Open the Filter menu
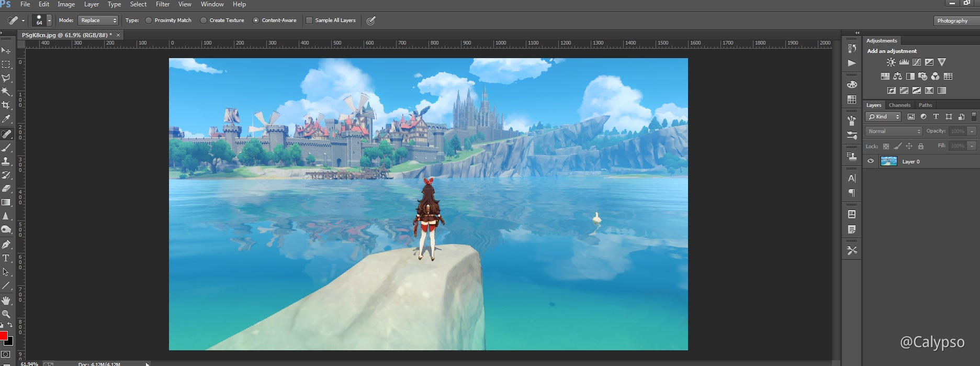Viewport: 980px width, 366px height. [x=163, y=4]
